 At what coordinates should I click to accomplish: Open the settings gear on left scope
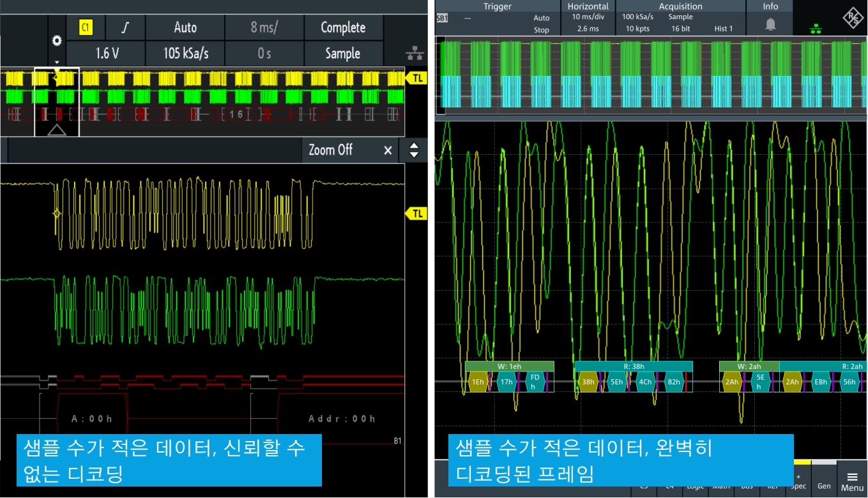click(x=57, y=40)
